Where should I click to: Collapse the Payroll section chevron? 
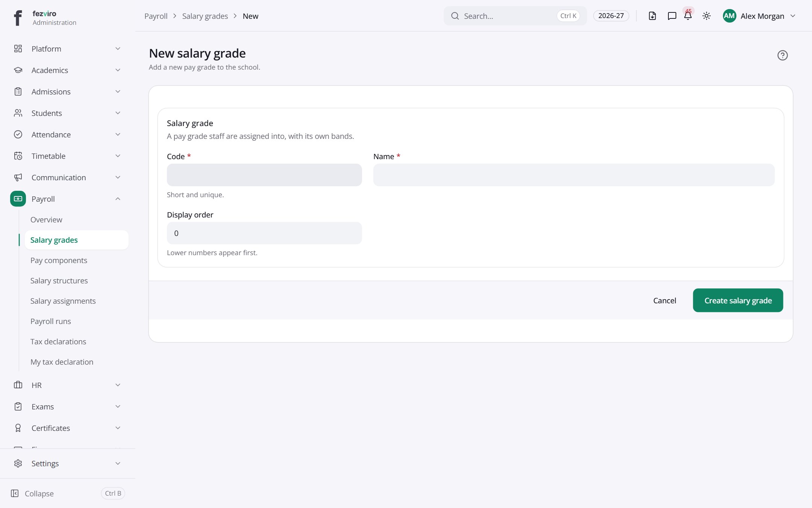[x=118, y=199]
